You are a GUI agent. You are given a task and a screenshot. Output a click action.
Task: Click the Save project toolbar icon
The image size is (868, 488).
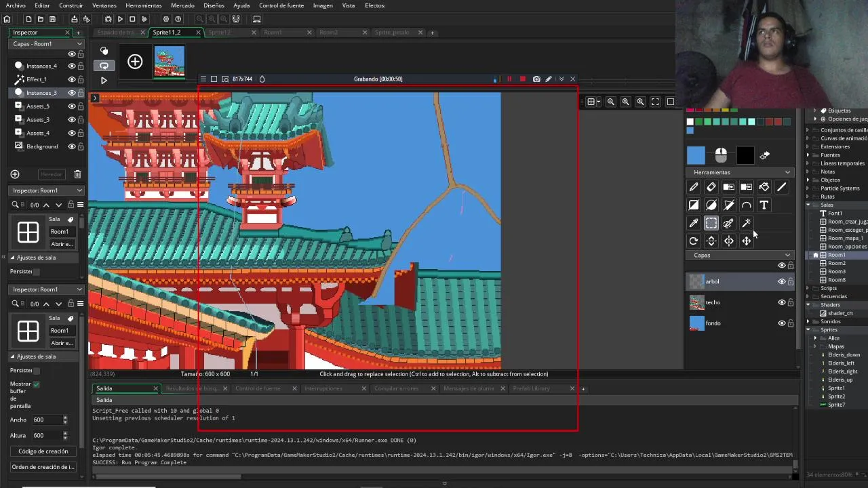tap(52, 19)
